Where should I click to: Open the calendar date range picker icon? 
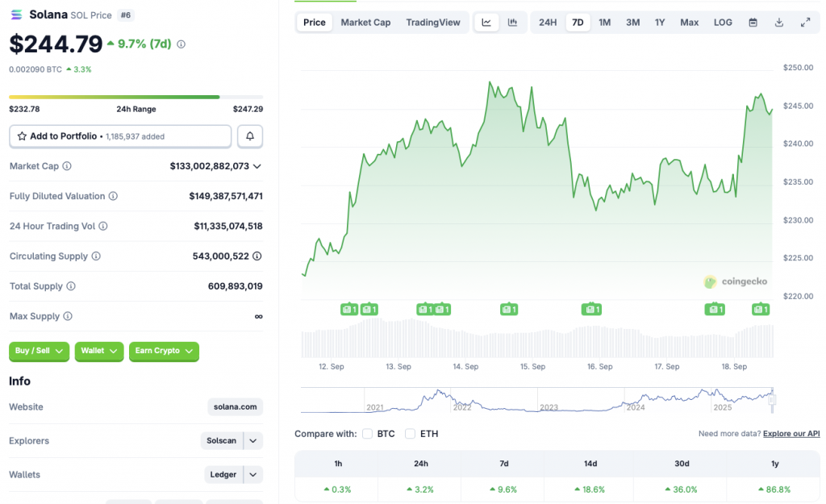753,23
